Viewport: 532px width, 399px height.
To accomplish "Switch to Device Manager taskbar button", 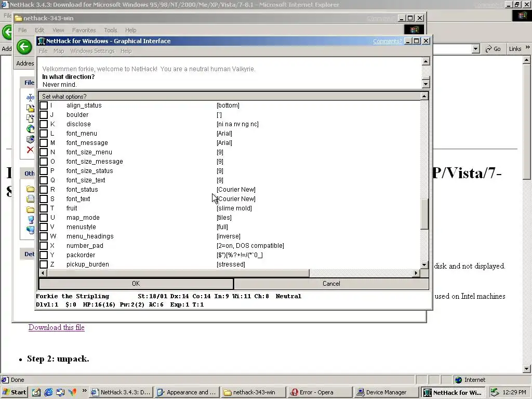I will tap(386, 392).
